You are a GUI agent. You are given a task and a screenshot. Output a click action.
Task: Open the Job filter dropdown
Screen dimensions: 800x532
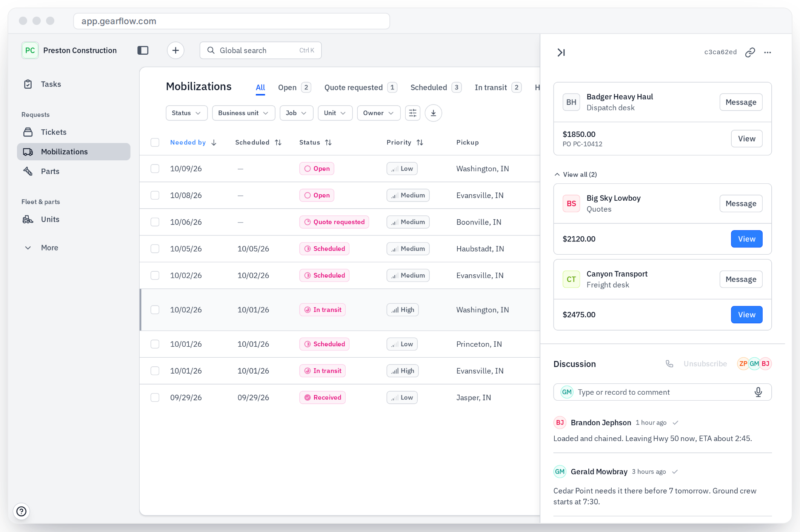point(296,113)
